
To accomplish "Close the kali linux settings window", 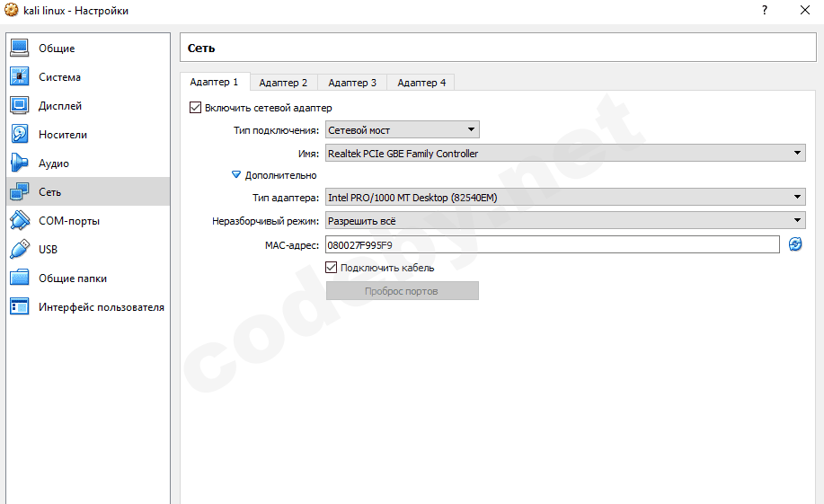I will (805, 10).
